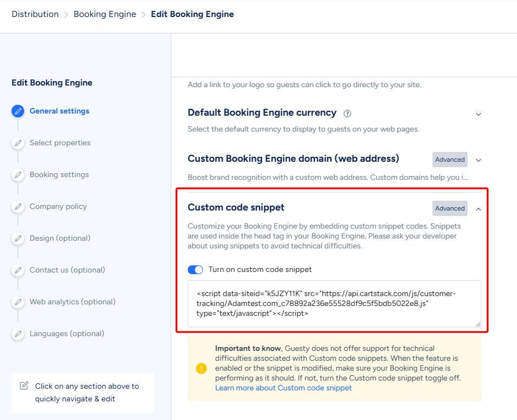The height and width of the screenshot is (420, 517).
Task: Open Web analytics (optional) step
Action: (72, 302)
